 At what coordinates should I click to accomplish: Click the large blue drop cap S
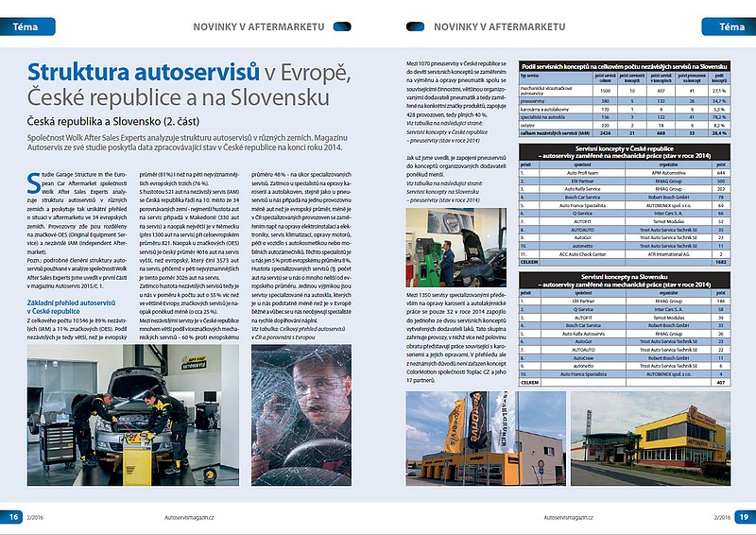click(x=33, y=182)
